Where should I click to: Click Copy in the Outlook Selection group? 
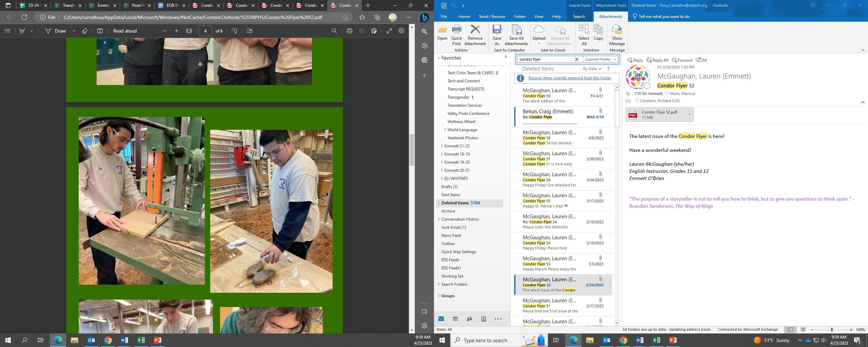(598, 34)
